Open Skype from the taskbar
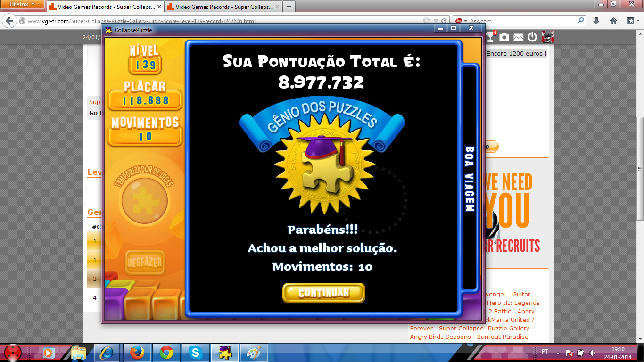The height and width of the screenshot is (362, 644). 195,353
